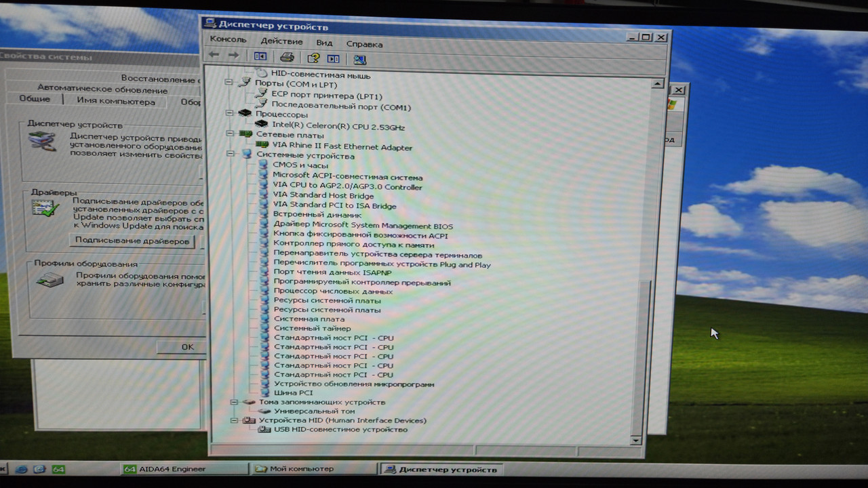Collapse the Процессоры tree node
This screenshot has height=488, width=868.
pos(229,113)
